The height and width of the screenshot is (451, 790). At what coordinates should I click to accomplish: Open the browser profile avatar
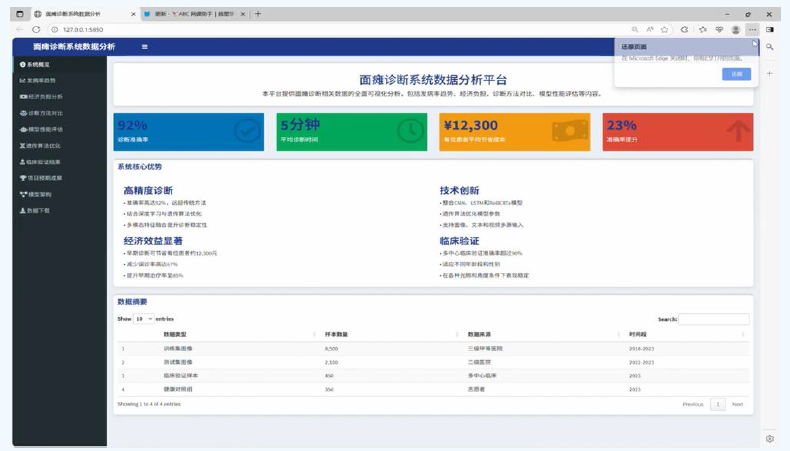coord(736,30)
